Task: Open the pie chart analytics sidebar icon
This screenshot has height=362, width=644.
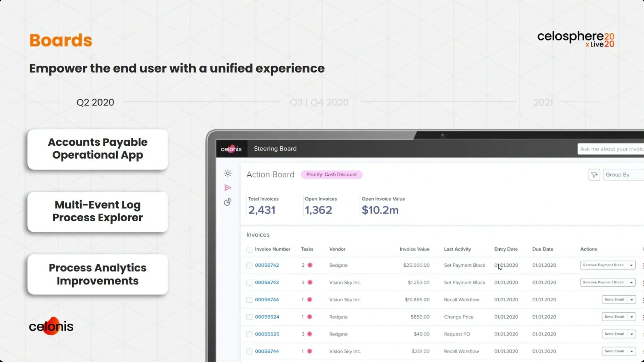Action: [228, 202]
